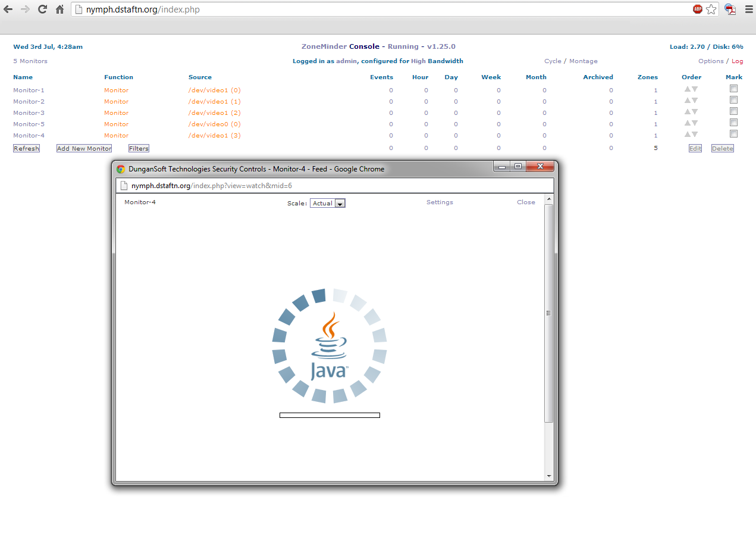Image resolution: width=756 pixels, height=537 pixels.
Task: Open the Zones count for Monitor-4
Action: [x=656, y=136]
